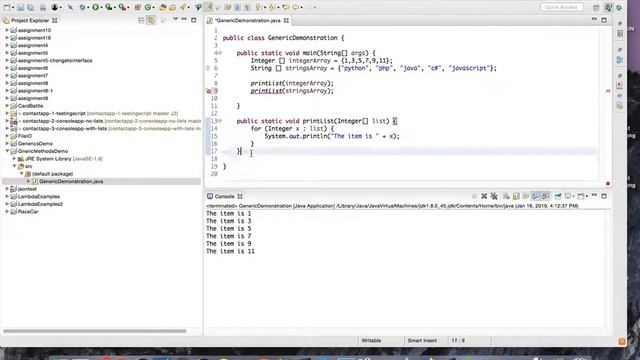Click the Smart Insert status bar entry

(x=422, y=340)
